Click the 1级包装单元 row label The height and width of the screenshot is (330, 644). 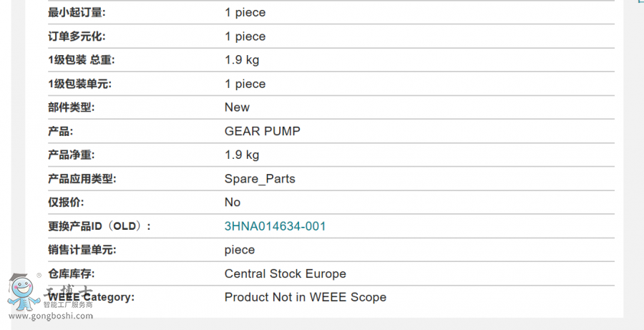click(79, 84)
